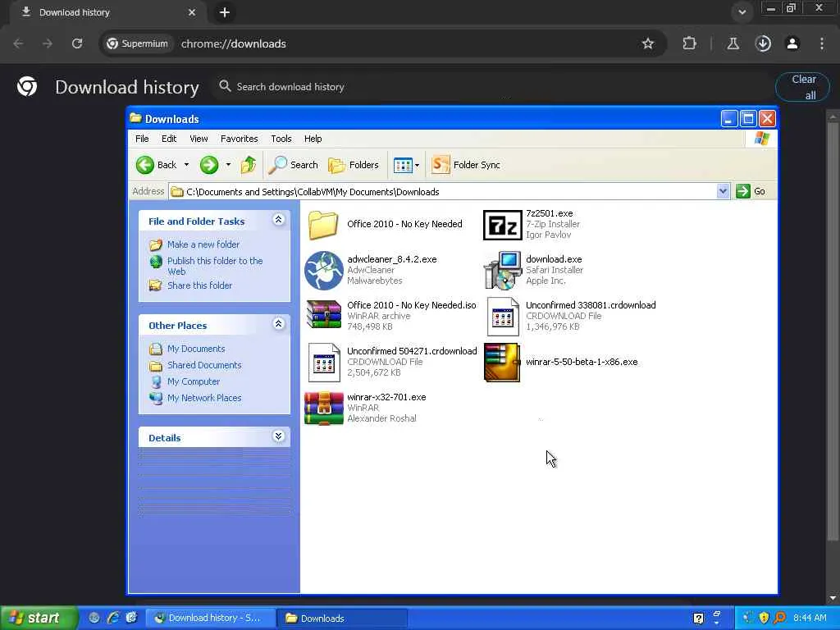The width and height of the screenshot is (840, 630).
Task: Open the browser three-dot menu
Action: 822,44
